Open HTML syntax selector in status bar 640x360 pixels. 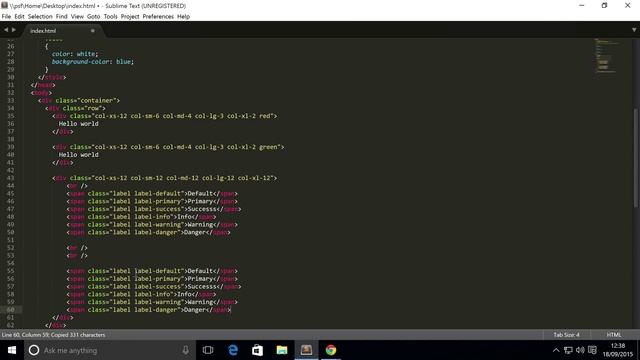613,335
